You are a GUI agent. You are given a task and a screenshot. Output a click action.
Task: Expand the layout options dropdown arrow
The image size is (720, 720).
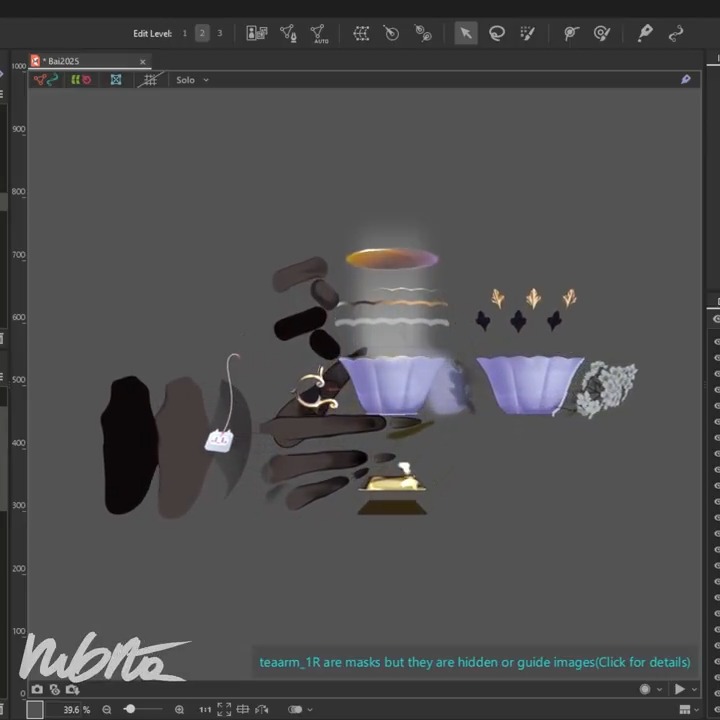point(697,710)
